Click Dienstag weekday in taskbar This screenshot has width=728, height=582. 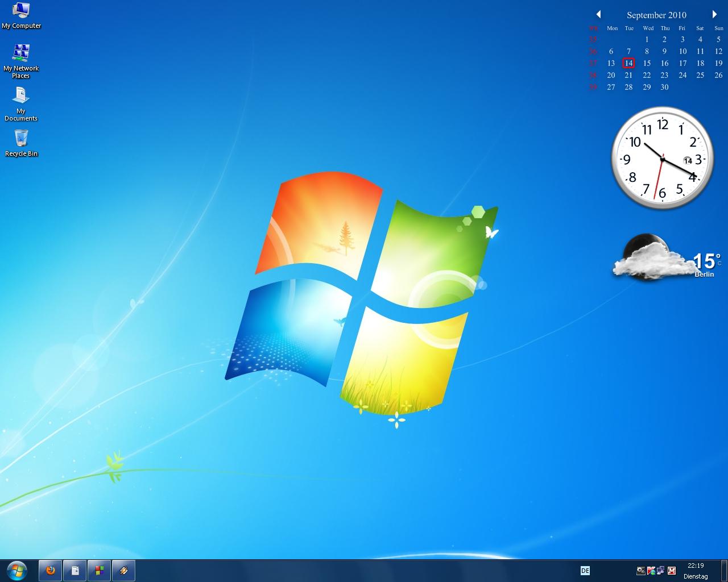point(696,576)
